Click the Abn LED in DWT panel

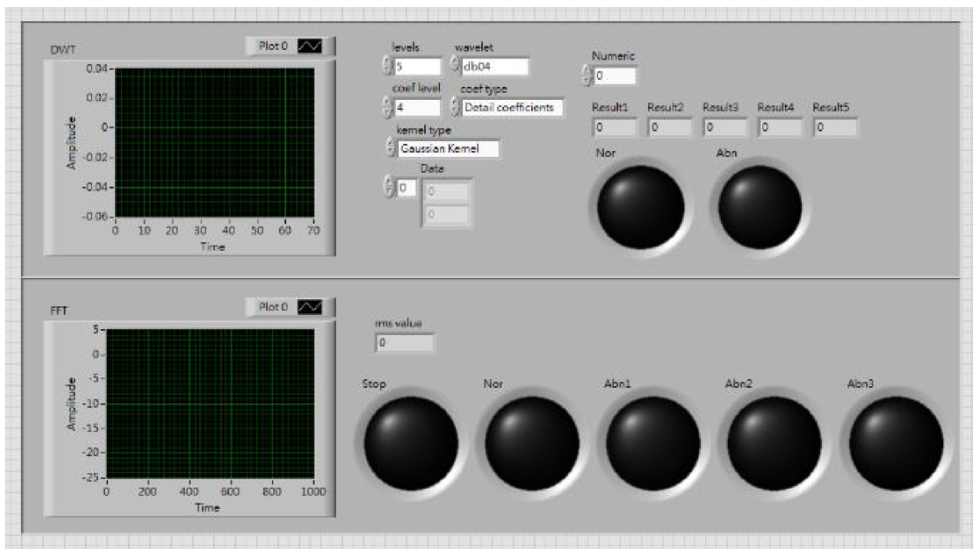[x=760, y=207]
